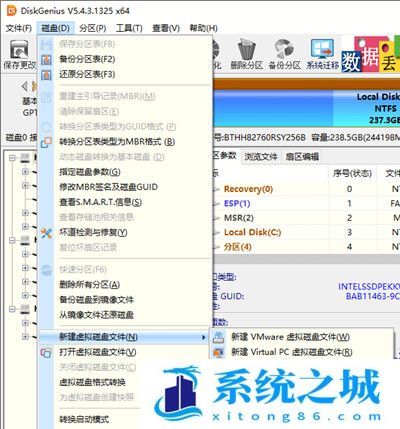Click the icon beside 还原分区表(F3)
This screenshot has height=429, width=400.
point(46,75)
